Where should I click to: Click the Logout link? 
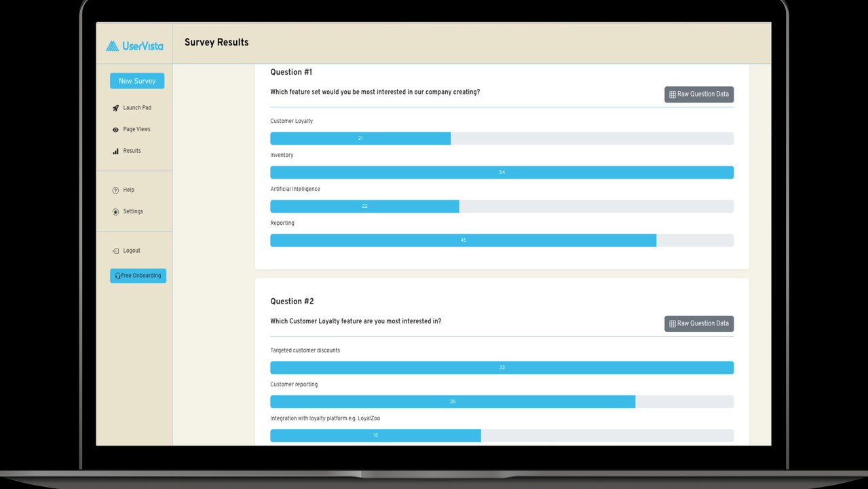(132, 251)
